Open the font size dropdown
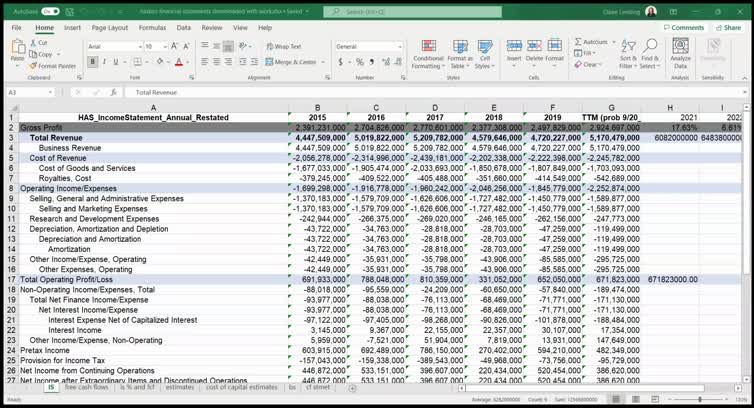Viewport: 754px width, 408px height. pos(165,47)
